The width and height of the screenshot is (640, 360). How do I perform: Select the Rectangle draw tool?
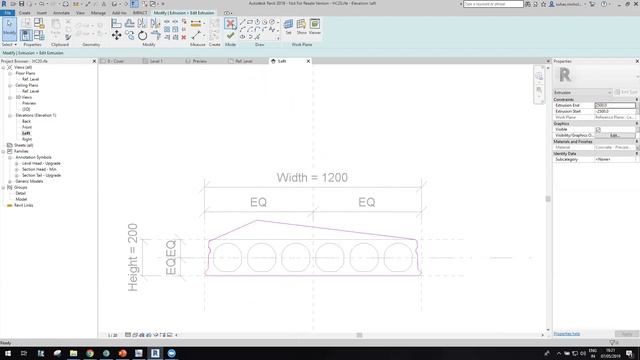(250, 22)
